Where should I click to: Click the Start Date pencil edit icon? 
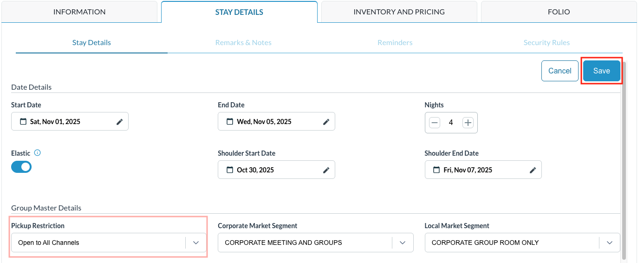[119, 122]
